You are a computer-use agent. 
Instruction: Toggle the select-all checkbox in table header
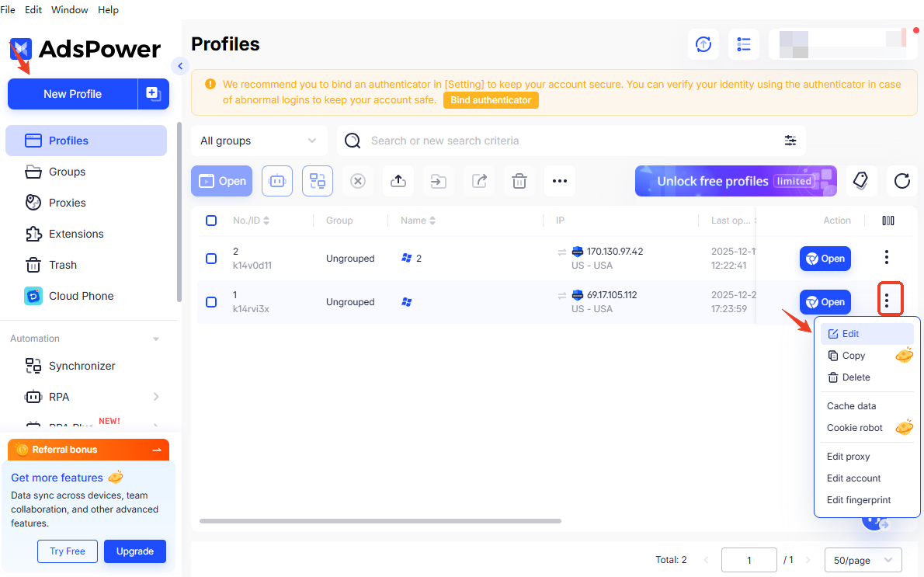pyautogui.click(x=211, y=221)
